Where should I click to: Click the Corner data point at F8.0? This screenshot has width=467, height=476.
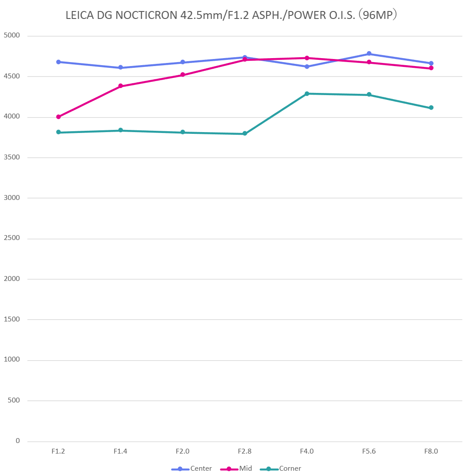[x=431, y=108]
